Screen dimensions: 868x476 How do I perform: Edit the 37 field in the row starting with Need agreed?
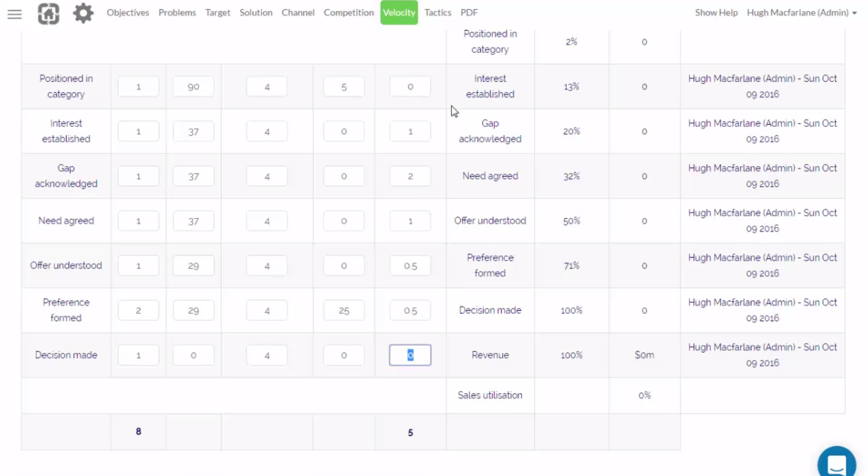pyautogui.click(x=193, y=221)
